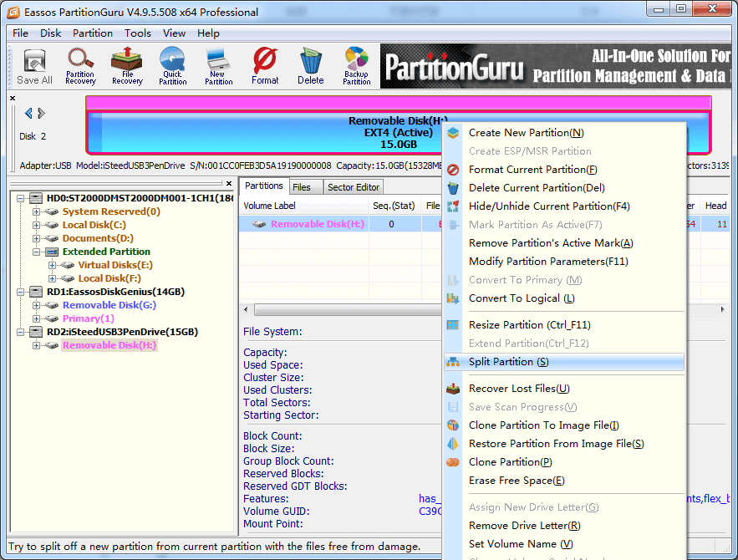Choose Format Current Partition(F)
738x560 pixels.
(563, 170)
